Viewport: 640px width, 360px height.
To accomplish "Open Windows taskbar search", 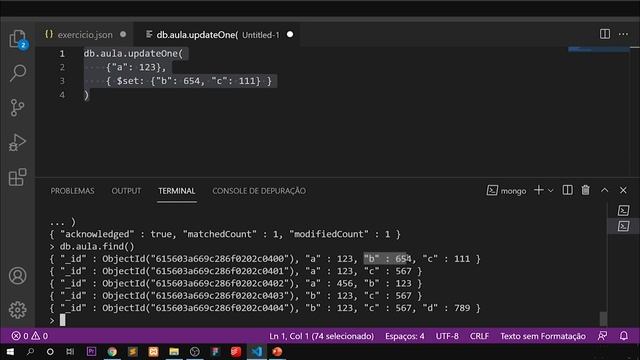I will [30, 352].
